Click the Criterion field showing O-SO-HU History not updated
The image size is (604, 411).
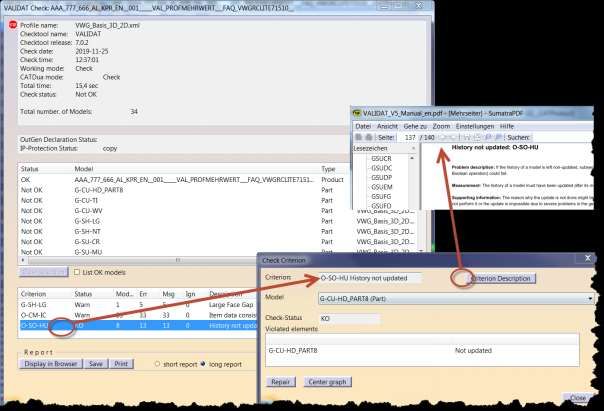click(x=370, y=278)
